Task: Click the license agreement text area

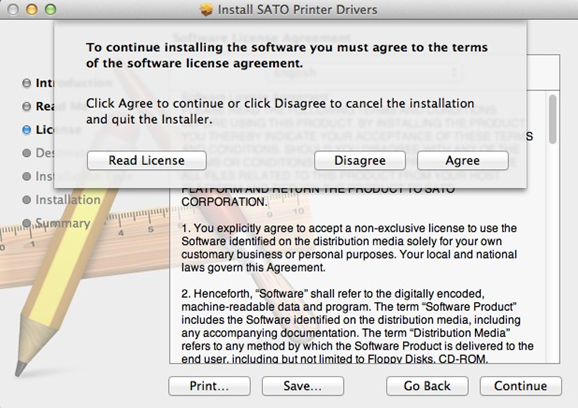Action: click(x=359, y=227)
